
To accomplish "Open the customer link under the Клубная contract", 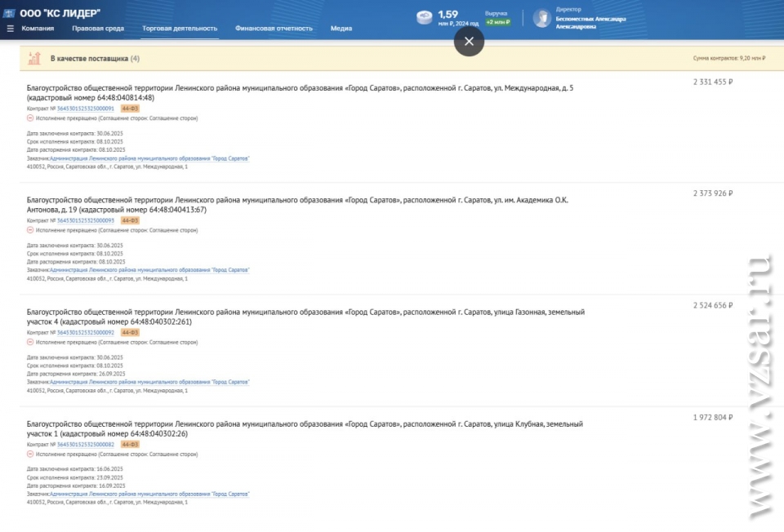I will click(x=149, y=494).
